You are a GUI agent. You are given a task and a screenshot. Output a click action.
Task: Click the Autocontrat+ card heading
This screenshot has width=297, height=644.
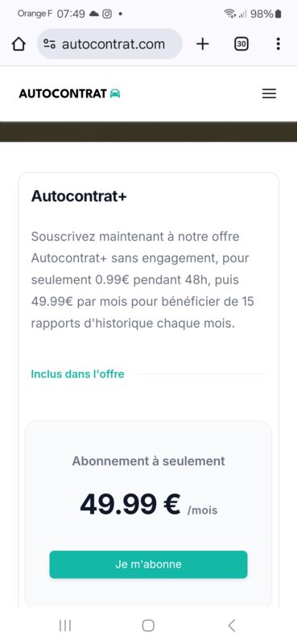click(79, 196)
